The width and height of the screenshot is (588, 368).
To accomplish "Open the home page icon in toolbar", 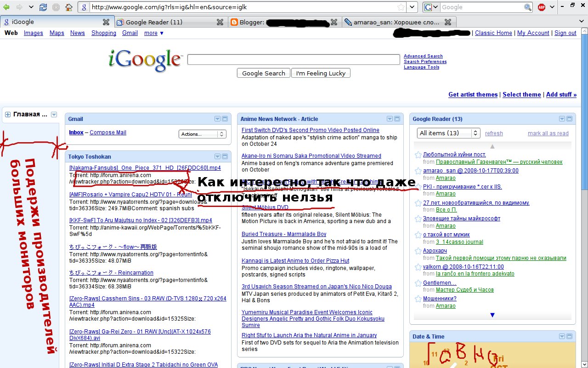I will [68, 7].
